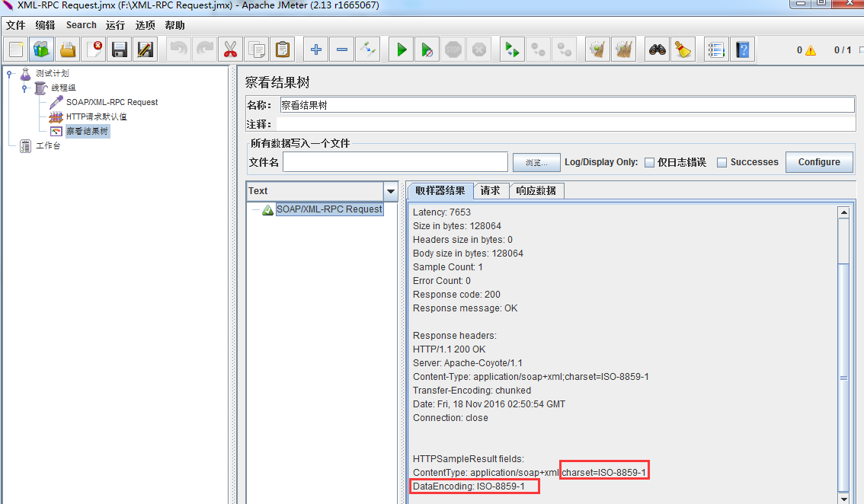
Task: Collapse the 测试计划 tree node
Action: [9, 73]
